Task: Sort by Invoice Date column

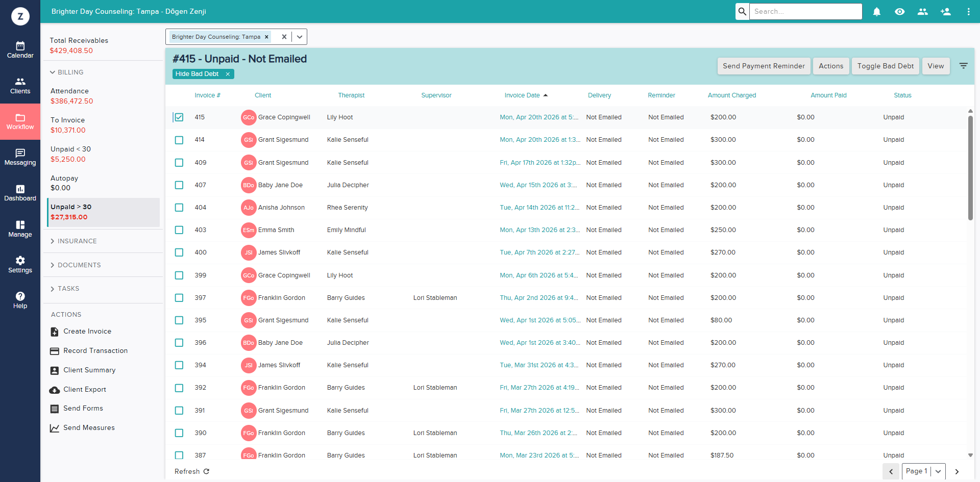Action: pos(526,95)
